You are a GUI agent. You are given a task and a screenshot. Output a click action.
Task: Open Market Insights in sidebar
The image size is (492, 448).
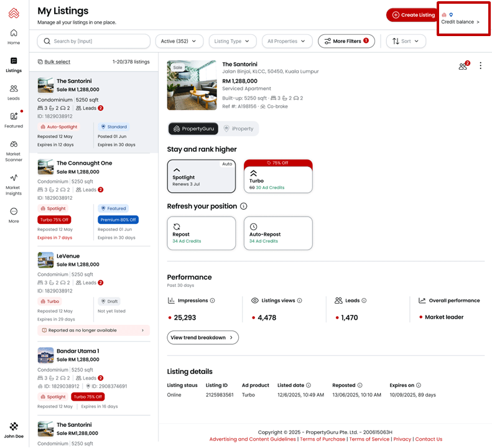click(x=14, y=182)
